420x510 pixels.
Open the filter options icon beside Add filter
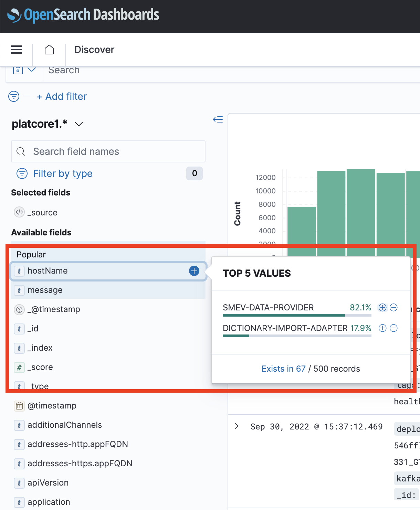(x=14, y=96)
